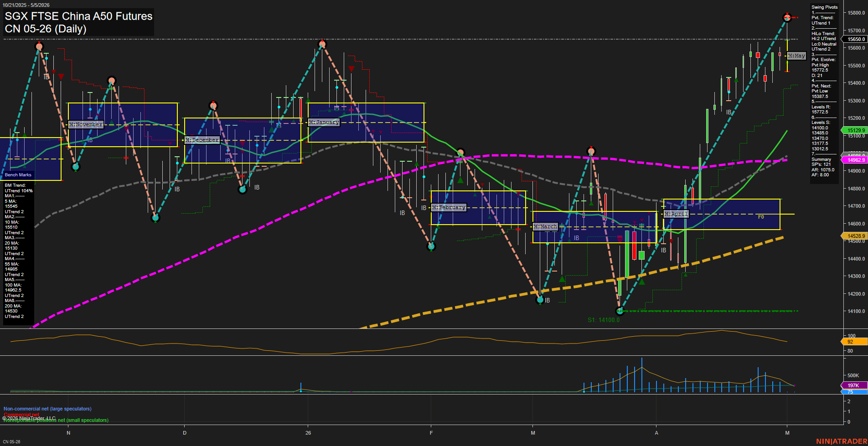Screen dimensions: 868x446
Task: Click the 10 MA: 15510 entry
Action: [12, 225]
